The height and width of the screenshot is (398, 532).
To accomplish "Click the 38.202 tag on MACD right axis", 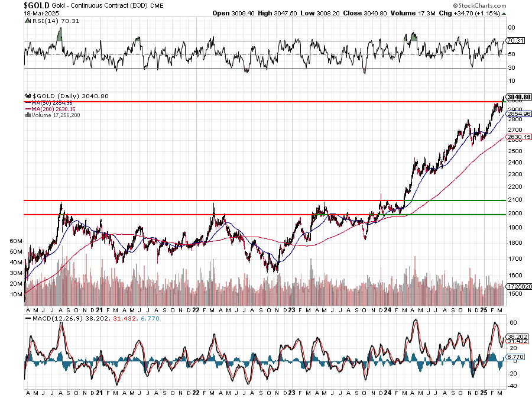I will pos(517,337).
